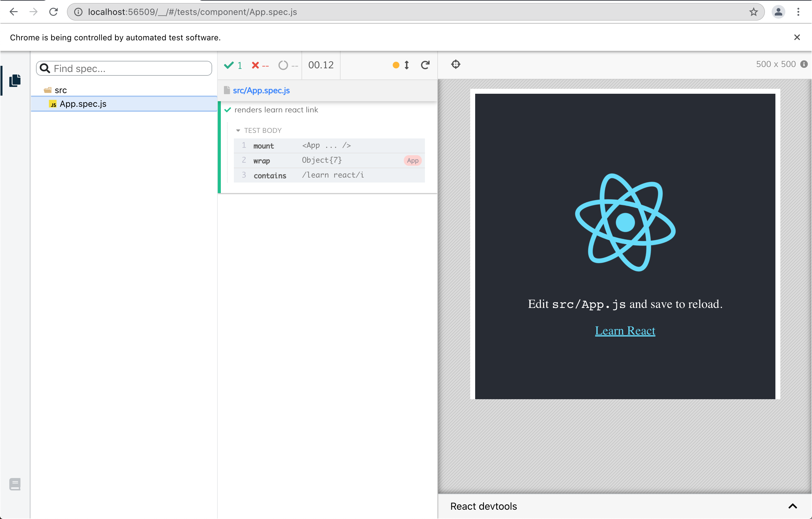Image resolution: width=812 pixels, height=519 pixels.
Task: Click the reload/refresh test runner icon
Action: point(426,65)
